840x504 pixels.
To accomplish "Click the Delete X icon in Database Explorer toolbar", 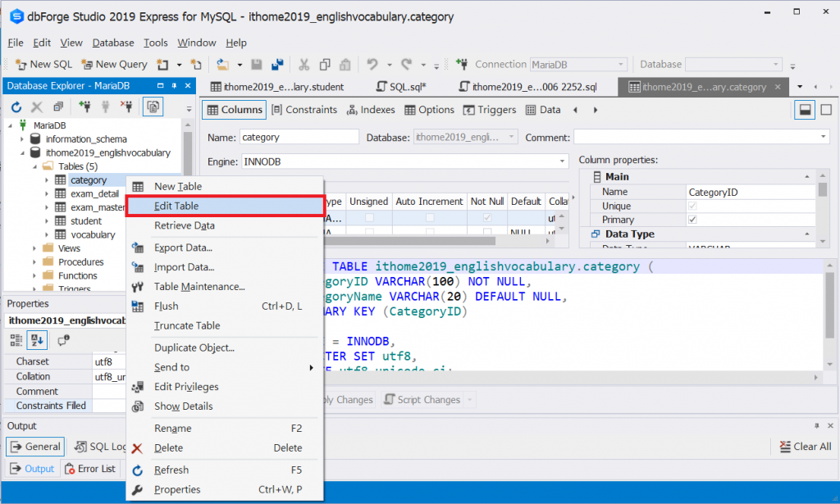I will click(36, 107).
